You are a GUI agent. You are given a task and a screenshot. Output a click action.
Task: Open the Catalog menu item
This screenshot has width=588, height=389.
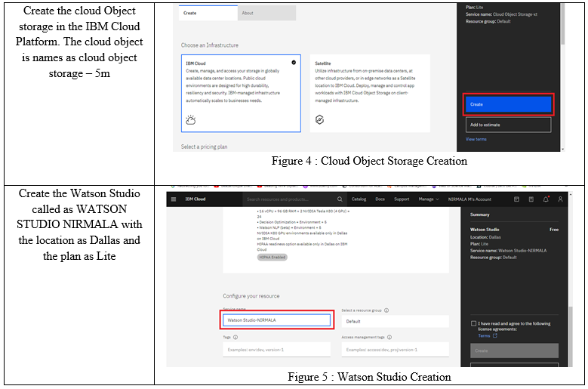pyautogui.click(x=359, y=199)
